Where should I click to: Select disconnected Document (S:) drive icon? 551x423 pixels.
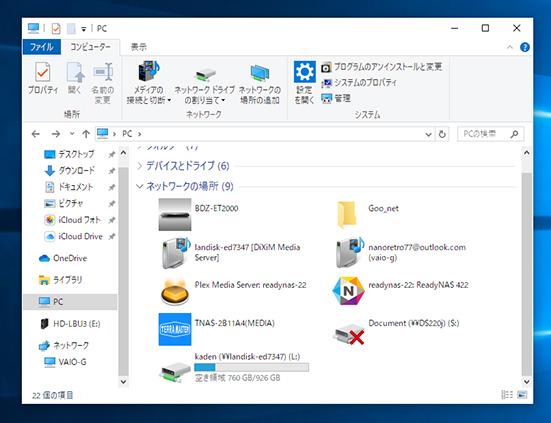(349, 334)
